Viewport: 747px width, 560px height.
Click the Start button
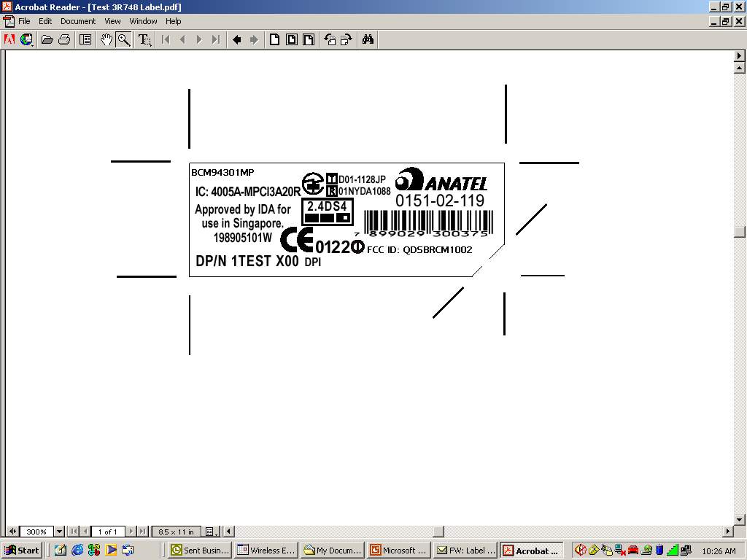(x=21, y=551)
